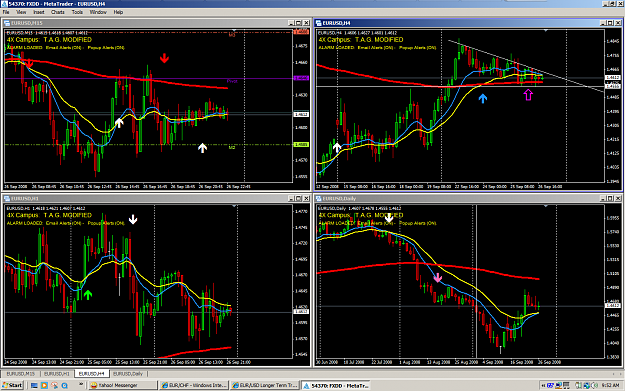Image resolution: width=625 pixels, height=391 pixels.
Task: Click the EURUSD,Daily chart window icon
Action: click(318, 198)
